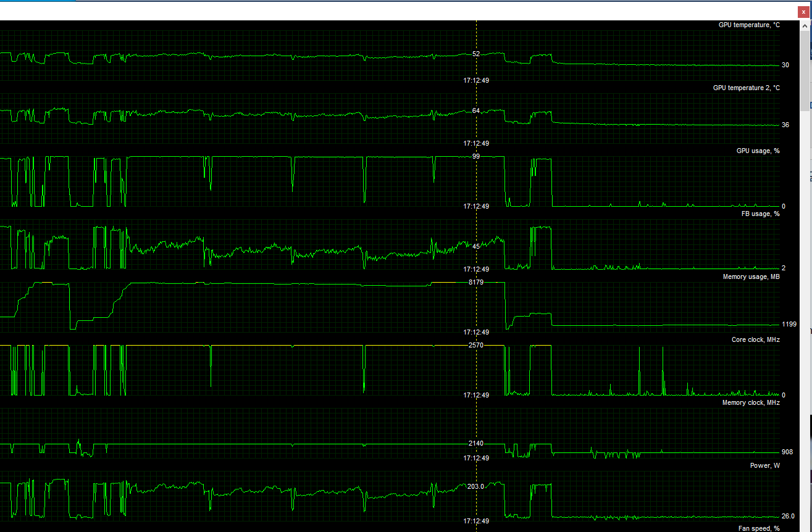The image size is (812, 532).
Task: Select the 'Core clock, MHz' graph label
Action: coord(755,340)
